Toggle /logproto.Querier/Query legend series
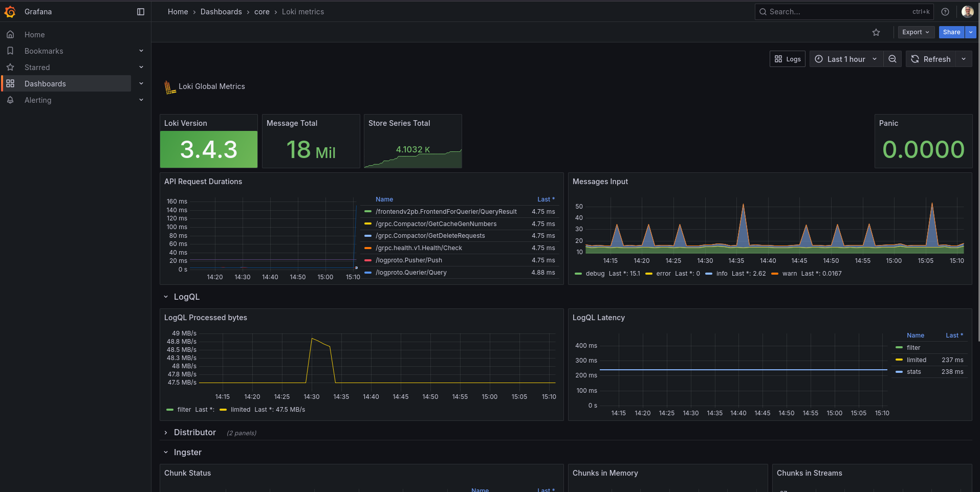 coord(411,273)
